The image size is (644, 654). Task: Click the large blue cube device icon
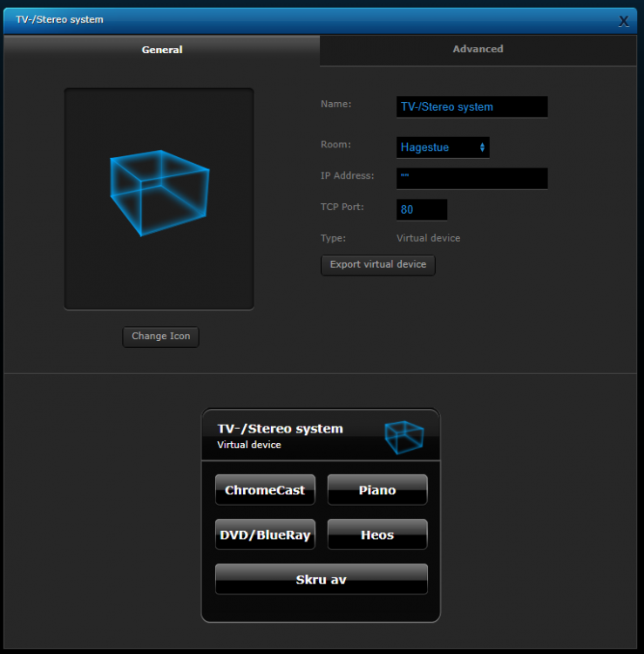point(159,193)
